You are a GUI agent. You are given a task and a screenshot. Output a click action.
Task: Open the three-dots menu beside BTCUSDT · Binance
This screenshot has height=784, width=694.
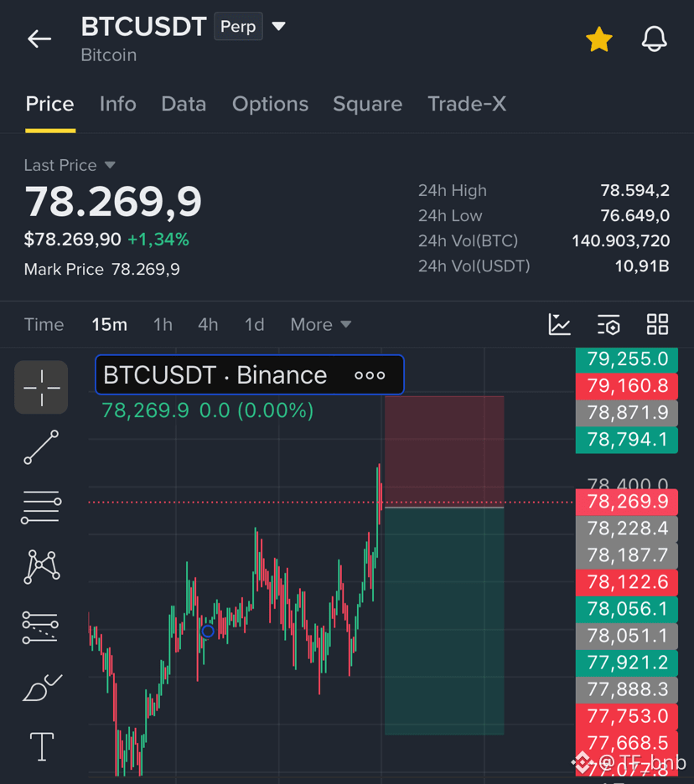(x=370, y=375)
